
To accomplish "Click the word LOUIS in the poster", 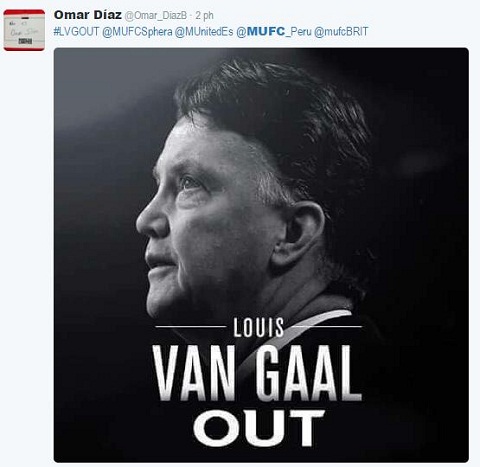I will 259,327.
